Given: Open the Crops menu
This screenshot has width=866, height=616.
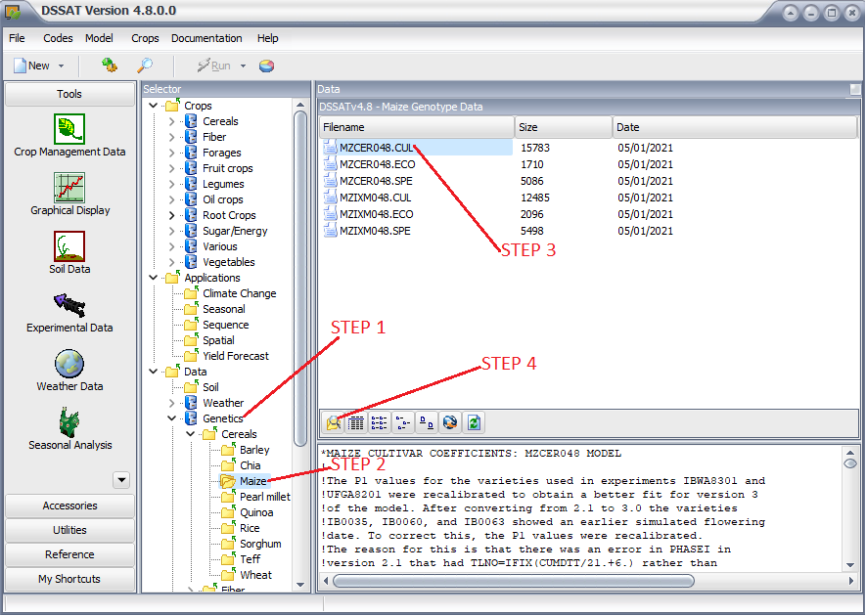Looking at the screenshot, I should [145, 38].
